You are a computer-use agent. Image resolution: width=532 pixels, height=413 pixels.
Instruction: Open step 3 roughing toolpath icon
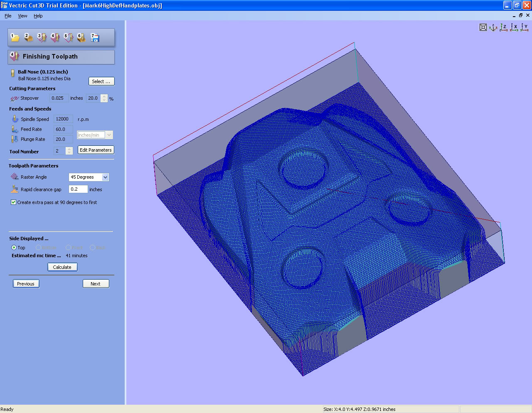[x=42, y=38]
